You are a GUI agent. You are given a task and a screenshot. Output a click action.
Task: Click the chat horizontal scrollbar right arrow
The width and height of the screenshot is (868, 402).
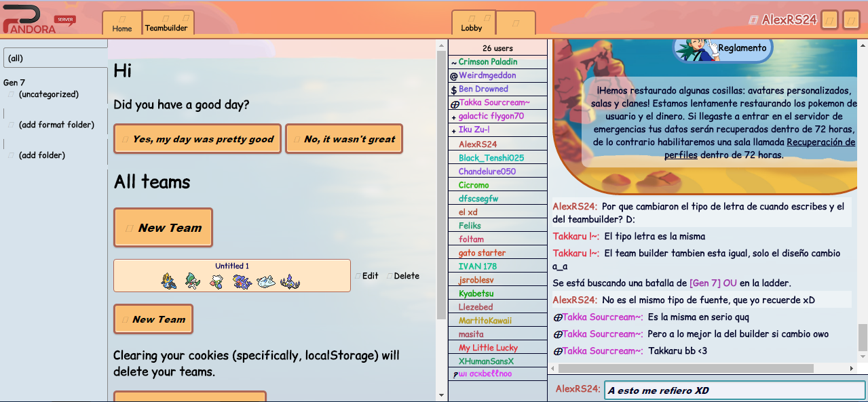[x=852, y=368]
